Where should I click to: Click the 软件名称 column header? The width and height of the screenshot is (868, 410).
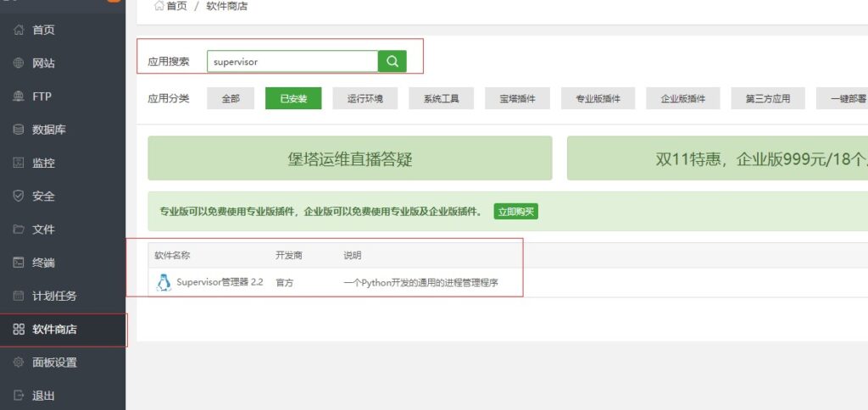tap(172, 256)
